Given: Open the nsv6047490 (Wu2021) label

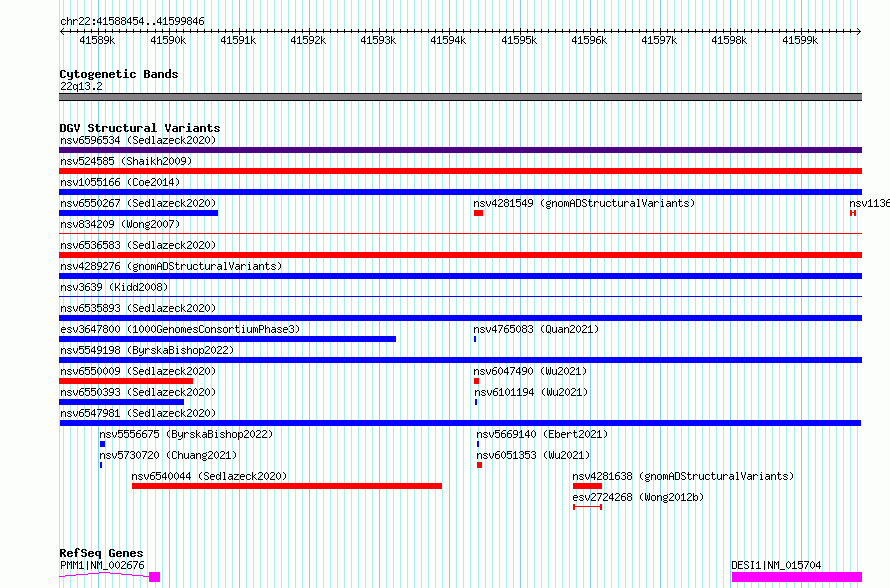Looking at the screenshot, I should (x=530, y=371).
